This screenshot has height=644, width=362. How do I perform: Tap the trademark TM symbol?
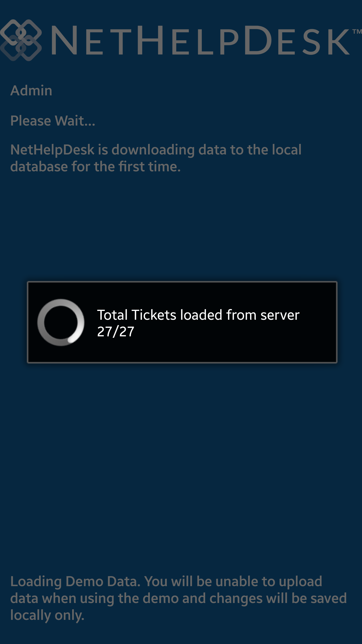pyautogui.click(x=357, y=32)
